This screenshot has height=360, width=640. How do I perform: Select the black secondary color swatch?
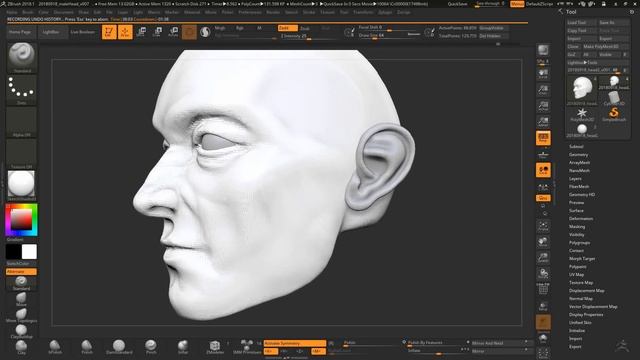coord(13,252)
